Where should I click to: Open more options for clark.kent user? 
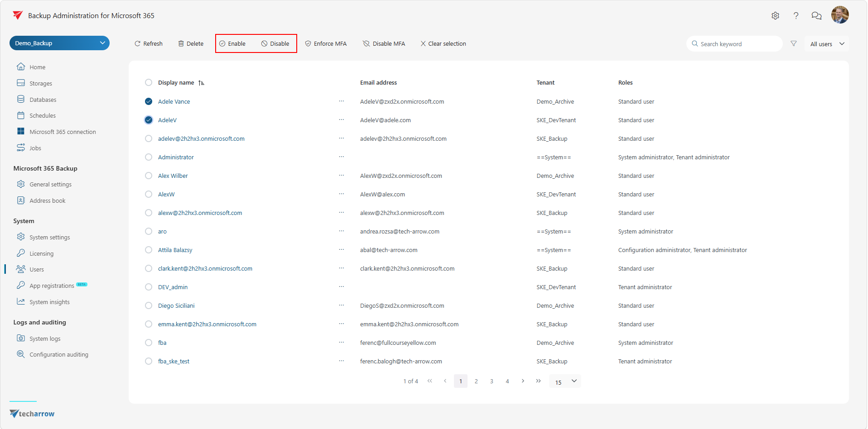(342, 268)
